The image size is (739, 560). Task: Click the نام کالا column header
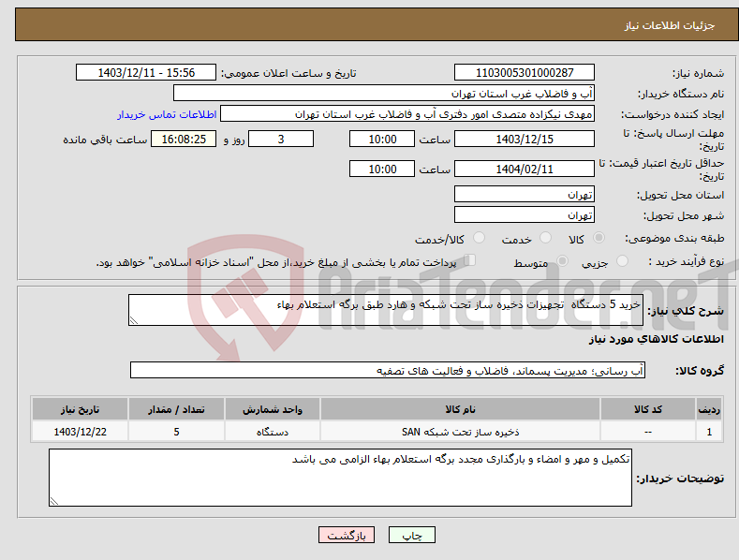[x=460, y=409]
